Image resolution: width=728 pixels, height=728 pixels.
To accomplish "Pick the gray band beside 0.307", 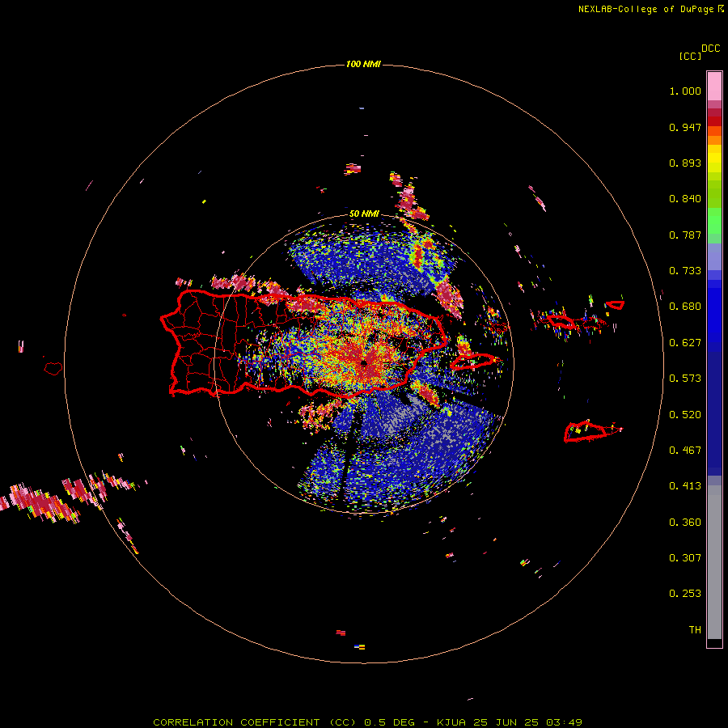I will [x=714, y=562].
